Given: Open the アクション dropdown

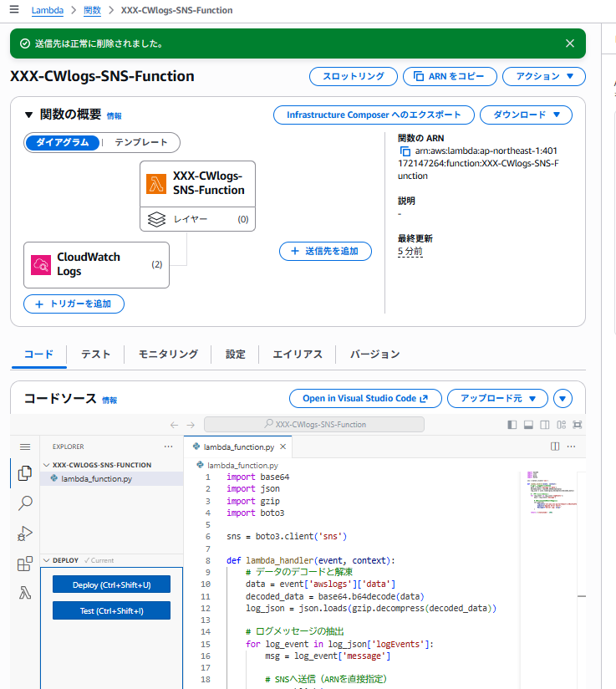Looking at the screenshot, I should [x=544, y=76].
